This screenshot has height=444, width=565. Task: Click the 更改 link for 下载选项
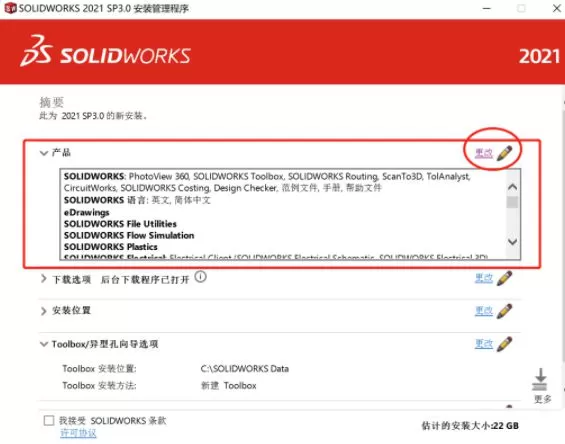[x=484, y=278]
